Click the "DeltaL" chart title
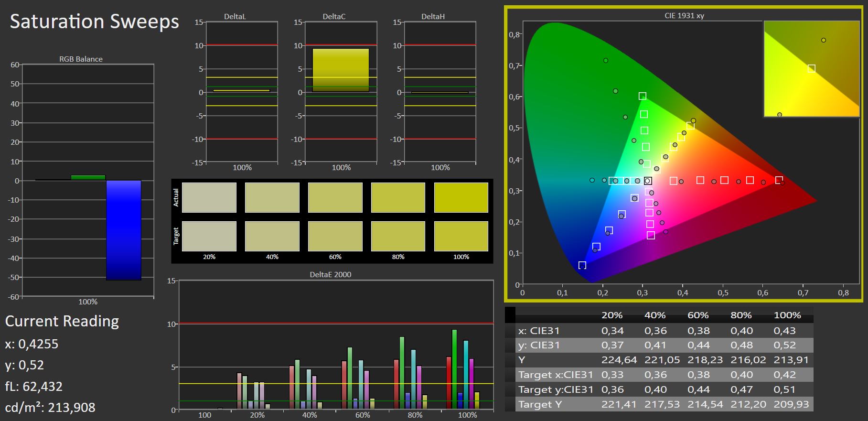The image size is (868, 421). (235, 17)
